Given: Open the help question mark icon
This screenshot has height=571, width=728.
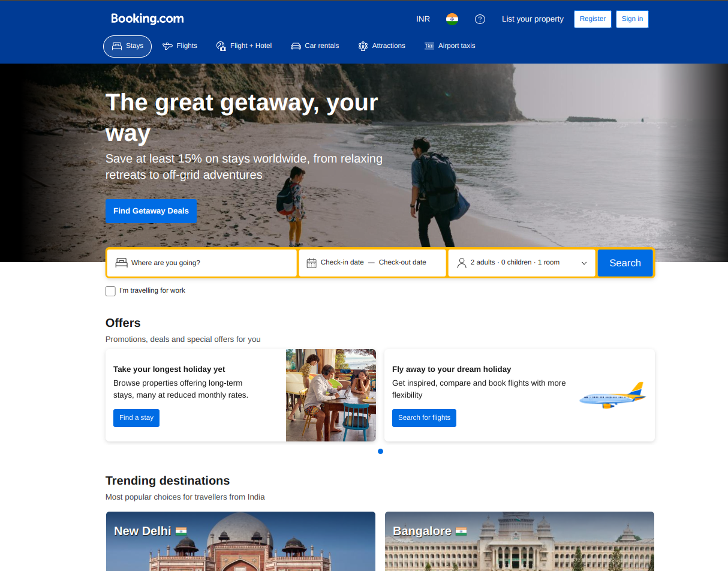Looking at the screenshot, I should (x=480, y=19).
